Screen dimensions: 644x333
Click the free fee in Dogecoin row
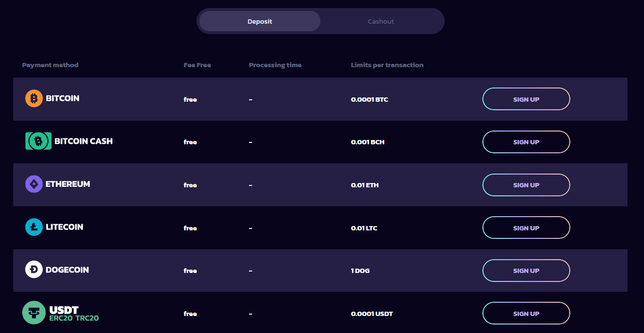pyautogui.click(x=190, y=271)
